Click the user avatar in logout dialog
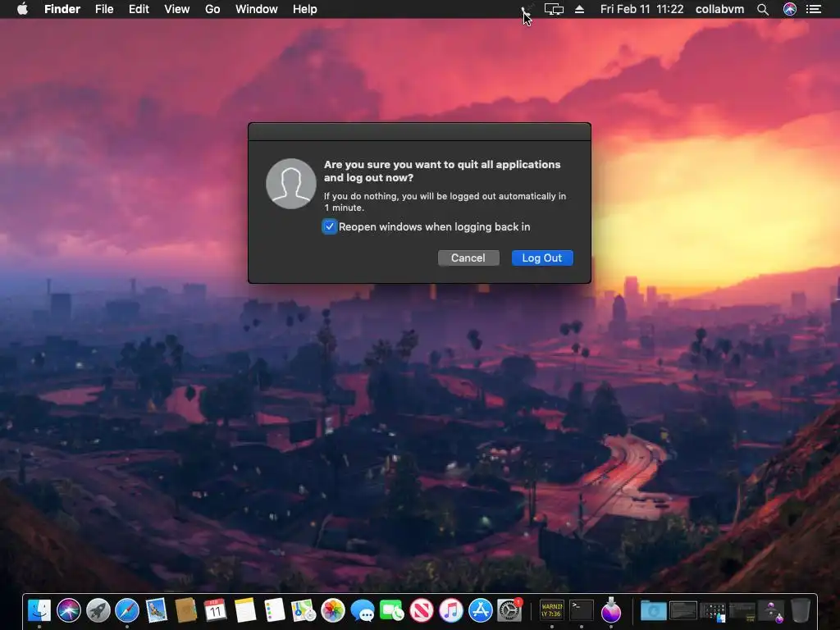Screen dimensions: 840x630 pyautogui.click(x=291, y=184)
